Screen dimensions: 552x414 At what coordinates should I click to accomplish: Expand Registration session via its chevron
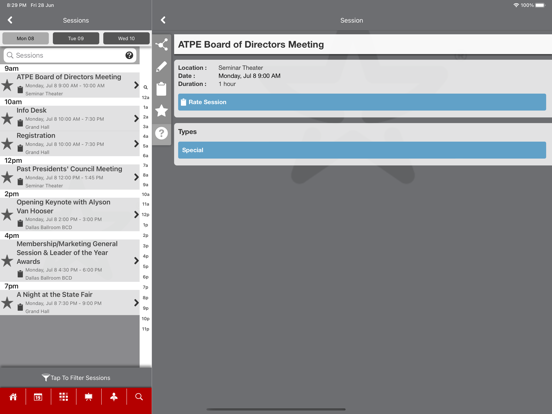click(136, 144)
